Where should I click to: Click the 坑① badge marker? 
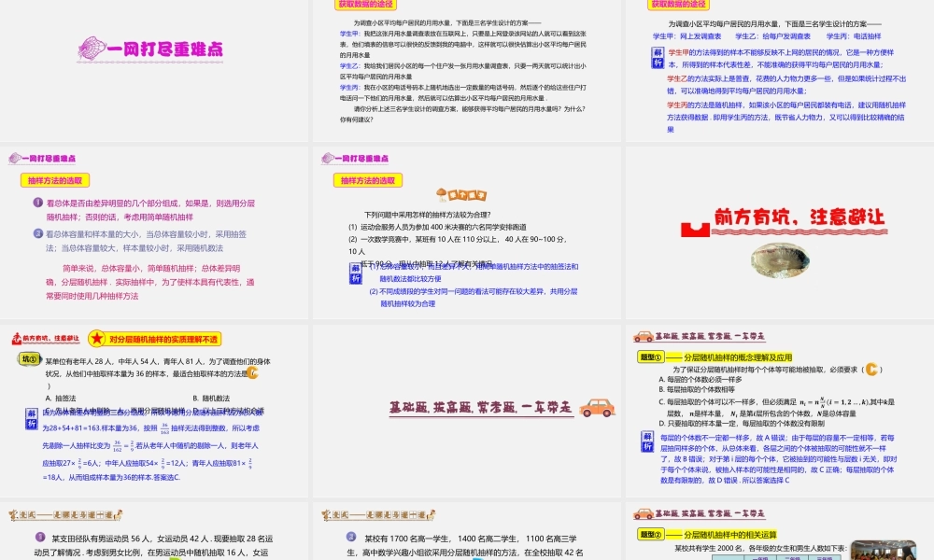28,357
